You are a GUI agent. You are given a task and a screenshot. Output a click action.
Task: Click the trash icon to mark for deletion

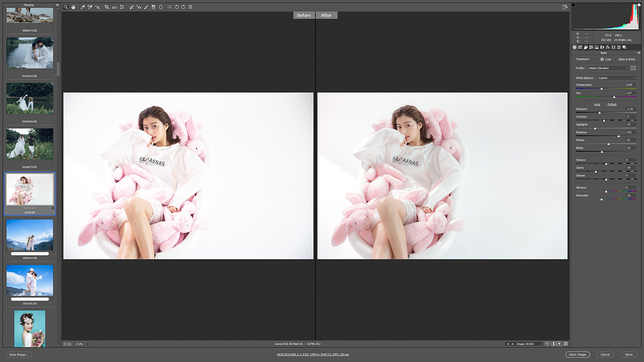(x=190, y=7)
